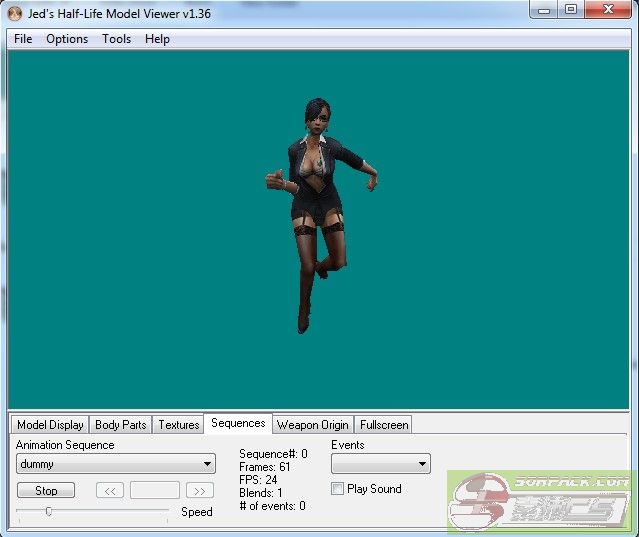Open the Help menu

(157, 39)
